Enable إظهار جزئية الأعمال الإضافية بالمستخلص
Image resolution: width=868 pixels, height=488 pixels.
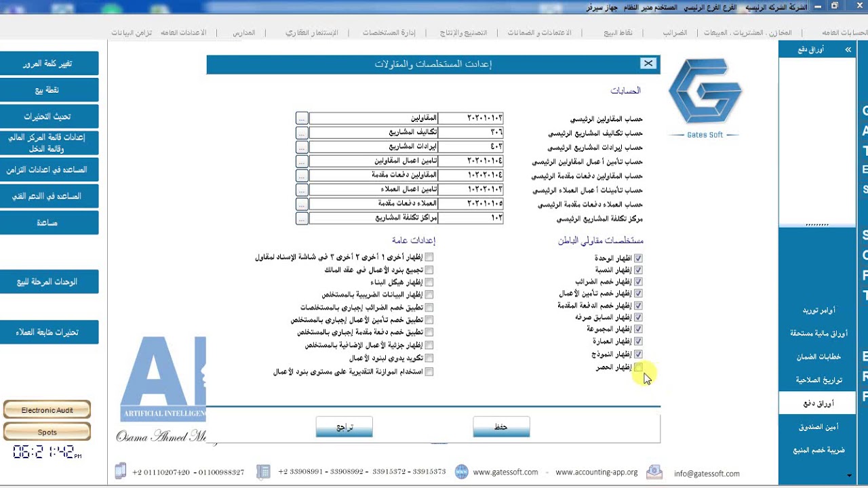(429, 345)
